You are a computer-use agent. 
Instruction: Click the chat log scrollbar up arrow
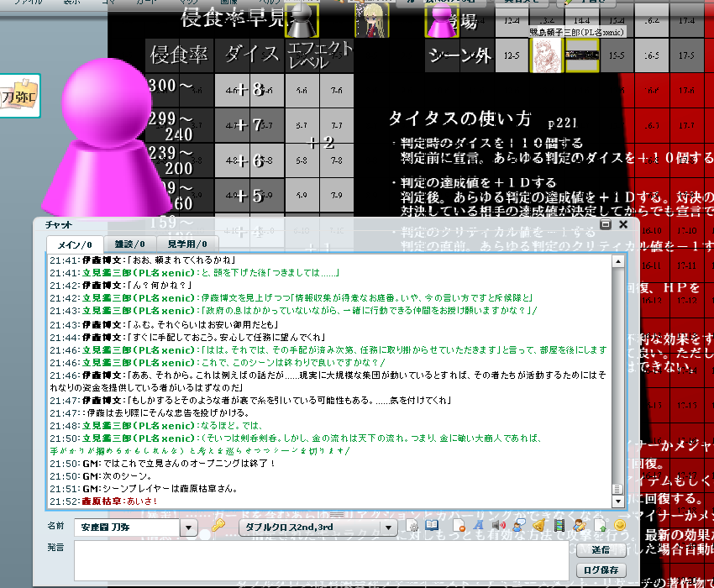[x=618, y=261]
